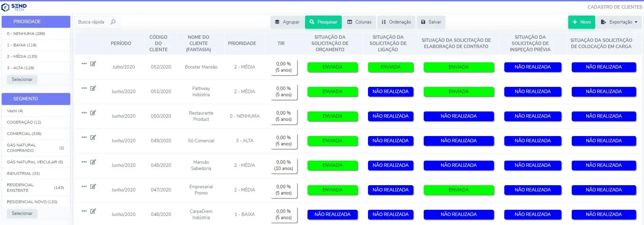Viewport: 644px width, 225px height.
Task: Select the COMERCIAL (336) segment filter
Action: pos(24,134)
